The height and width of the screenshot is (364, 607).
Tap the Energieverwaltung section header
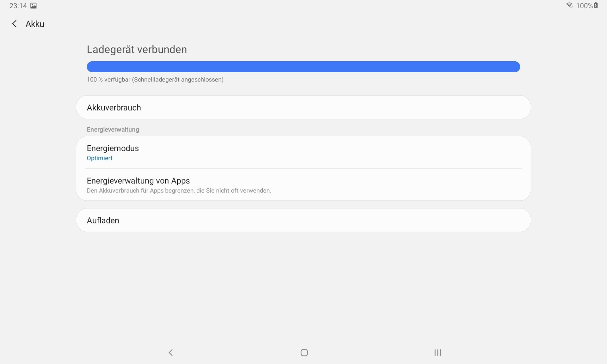click(113, 130)
